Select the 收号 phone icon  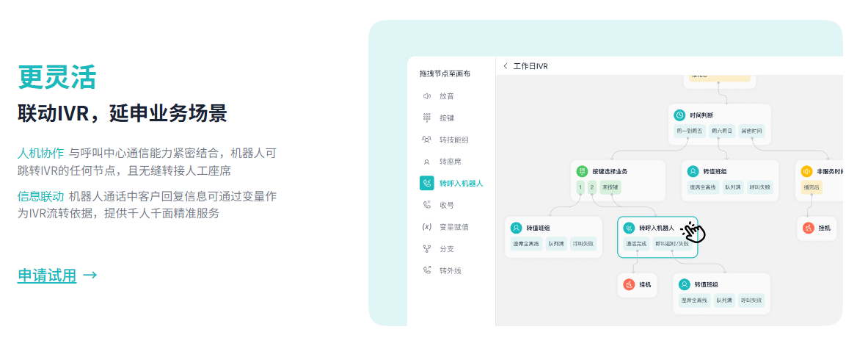[426, 205]
